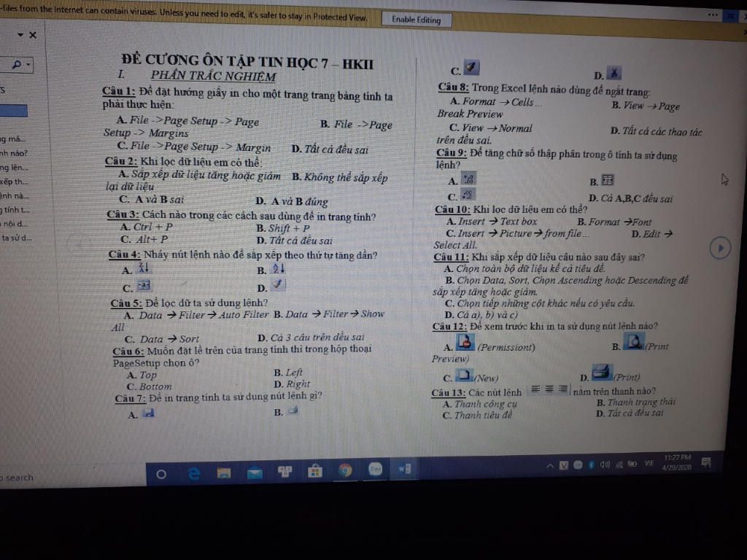Viewport: 747px width, 560px height.
Task: Show hidden icons chevron in system tray
Action: pos(550,465)
